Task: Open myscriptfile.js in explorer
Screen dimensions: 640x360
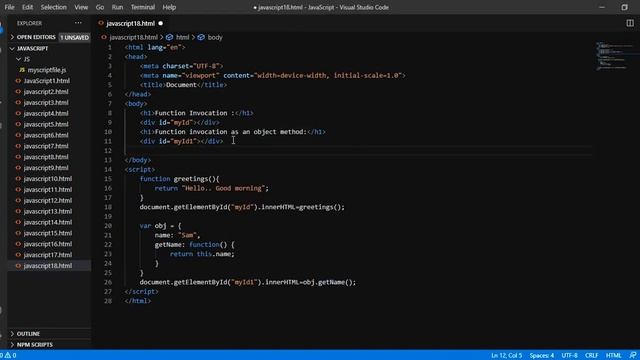Action: [47, 70]
